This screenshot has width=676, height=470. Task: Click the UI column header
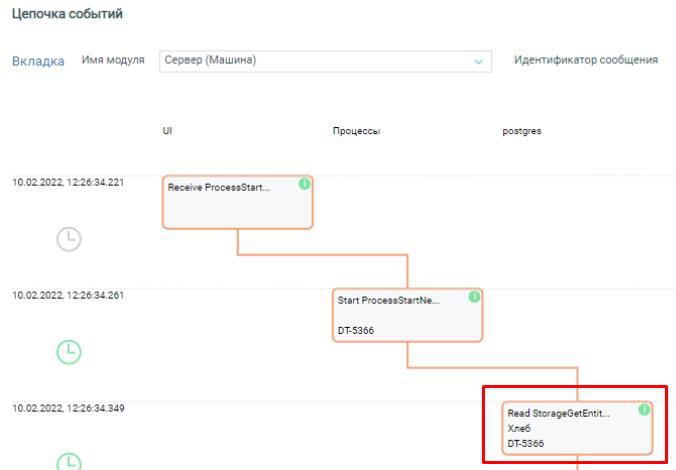[168, 131]
